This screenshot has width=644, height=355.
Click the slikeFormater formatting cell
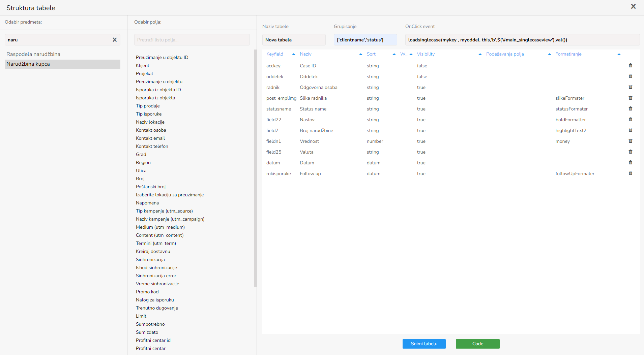pyautogui.click(x=570, y=98)
